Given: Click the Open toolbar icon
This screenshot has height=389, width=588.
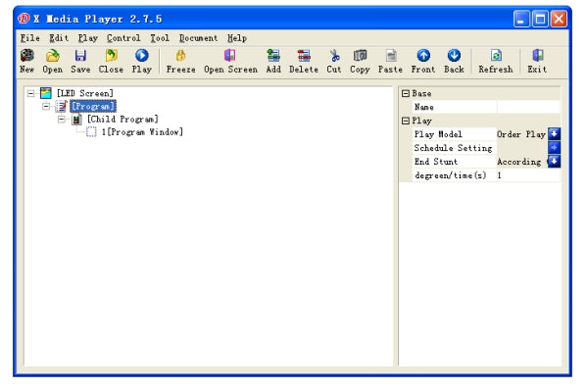Looking at the screenshot, I should click(x=53, y=56).
